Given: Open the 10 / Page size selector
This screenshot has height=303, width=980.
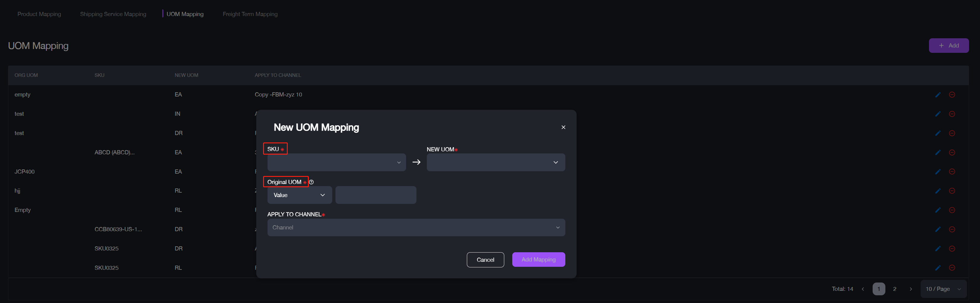Looking at the screenshot, I should pos(943,289).
